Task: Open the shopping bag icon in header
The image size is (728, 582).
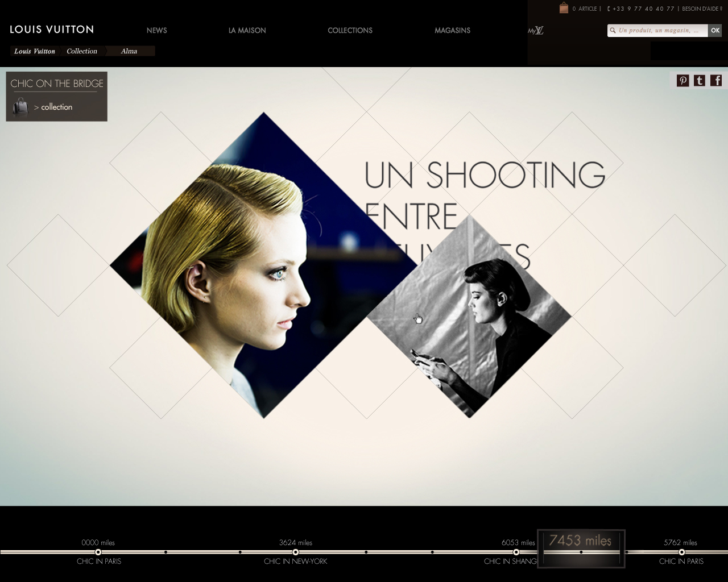Action: [x=564, y=8]
